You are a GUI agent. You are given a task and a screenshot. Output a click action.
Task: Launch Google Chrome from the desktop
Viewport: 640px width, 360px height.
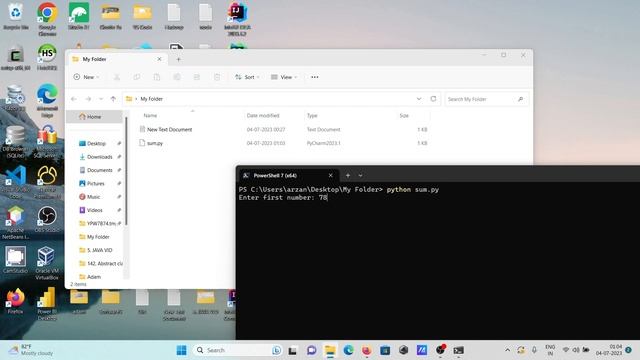[47, 18]
